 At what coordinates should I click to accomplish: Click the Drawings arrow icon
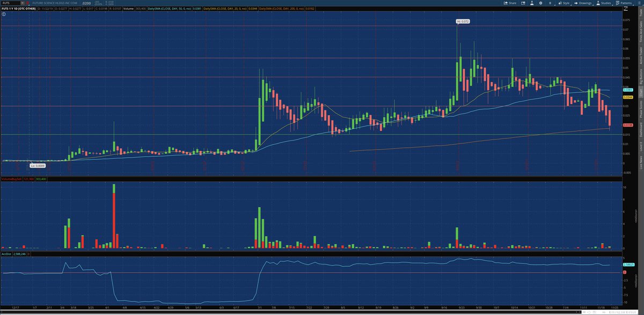pos(576,3)
